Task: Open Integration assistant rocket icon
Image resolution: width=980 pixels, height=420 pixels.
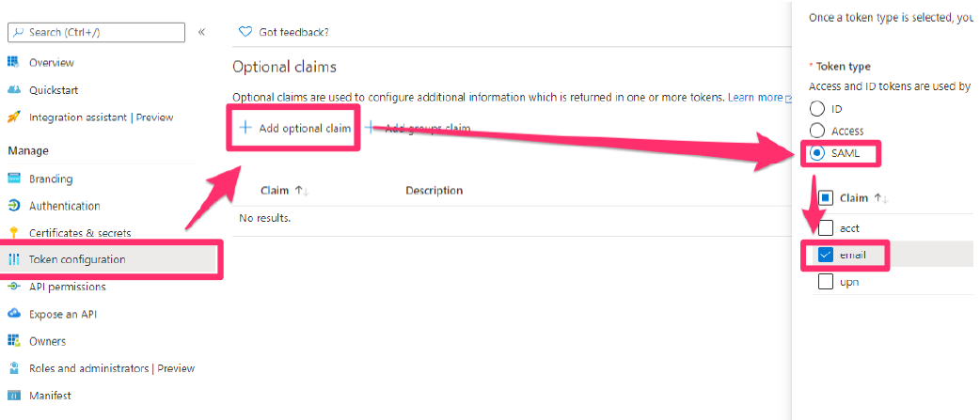Action: pyautogui.click(x=14, y=117)
